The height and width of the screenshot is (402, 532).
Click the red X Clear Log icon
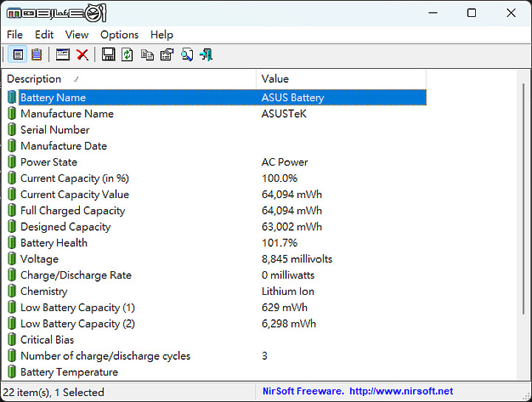83,55
